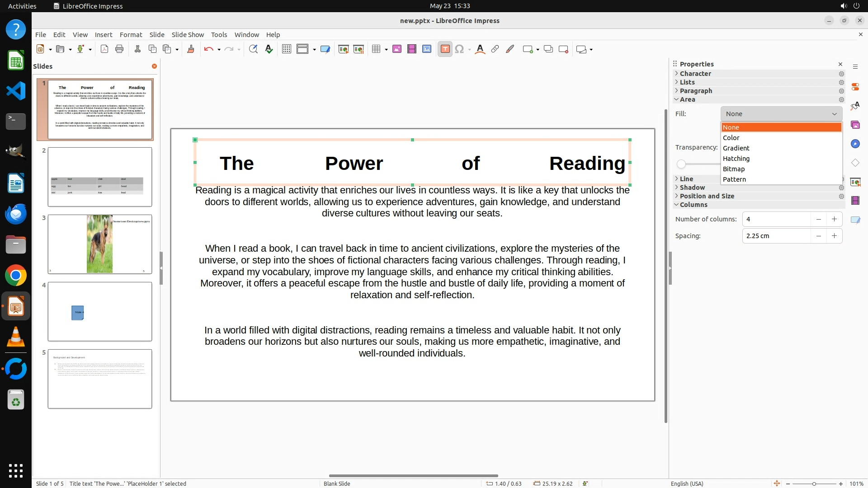Click the Insert Image icon in toolbar
This screenshot has height=488, width=868.
point(397,49)
